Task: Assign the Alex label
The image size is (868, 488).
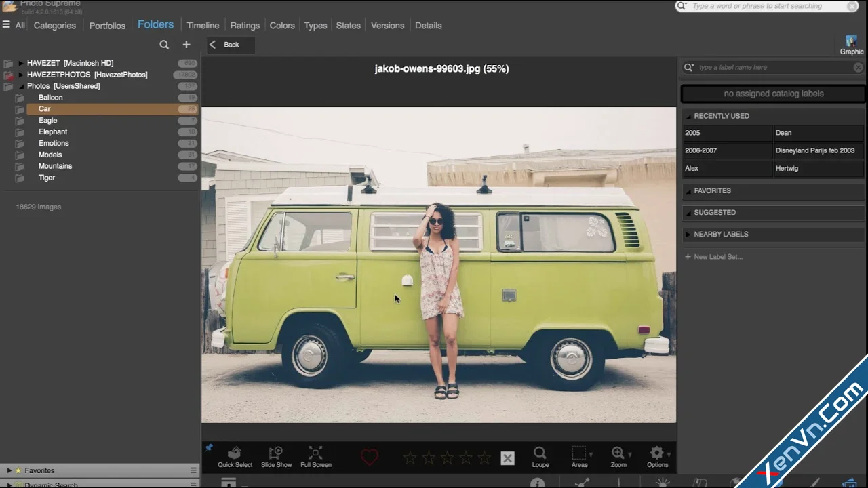Action: click(728, 168)
